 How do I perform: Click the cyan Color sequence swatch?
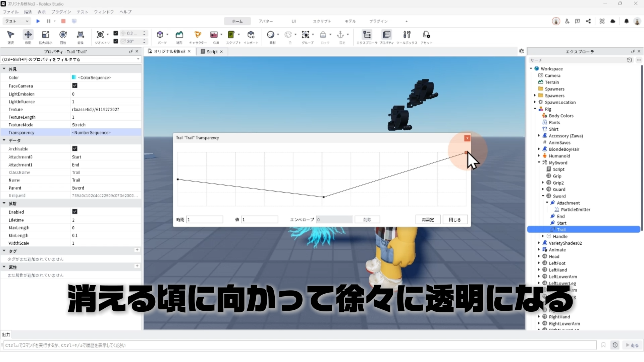point(74,77)
